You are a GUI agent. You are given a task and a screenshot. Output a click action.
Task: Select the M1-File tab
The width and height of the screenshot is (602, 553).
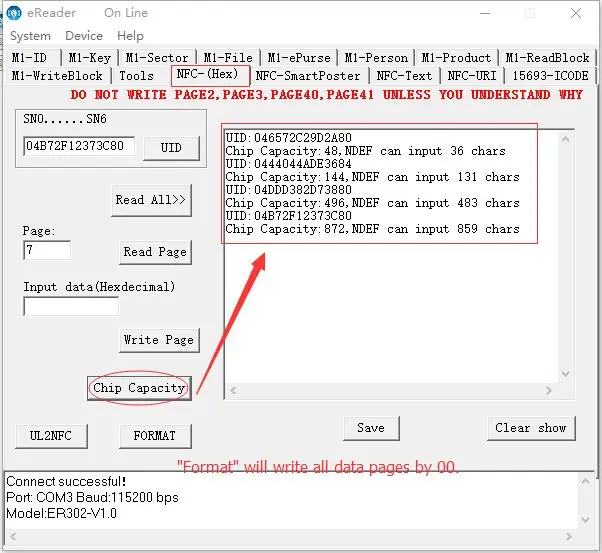tap(228, 58)
